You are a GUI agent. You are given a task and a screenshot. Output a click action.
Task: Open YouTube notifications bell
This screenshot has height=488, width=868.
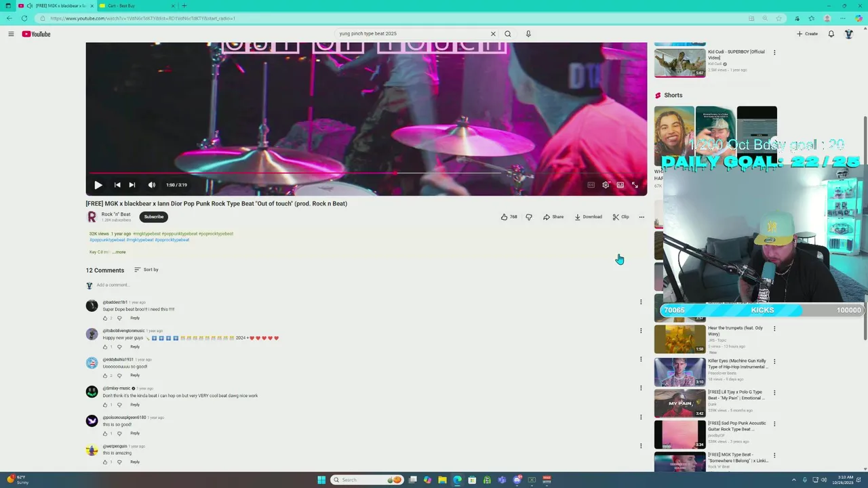(x=831, y=34)
